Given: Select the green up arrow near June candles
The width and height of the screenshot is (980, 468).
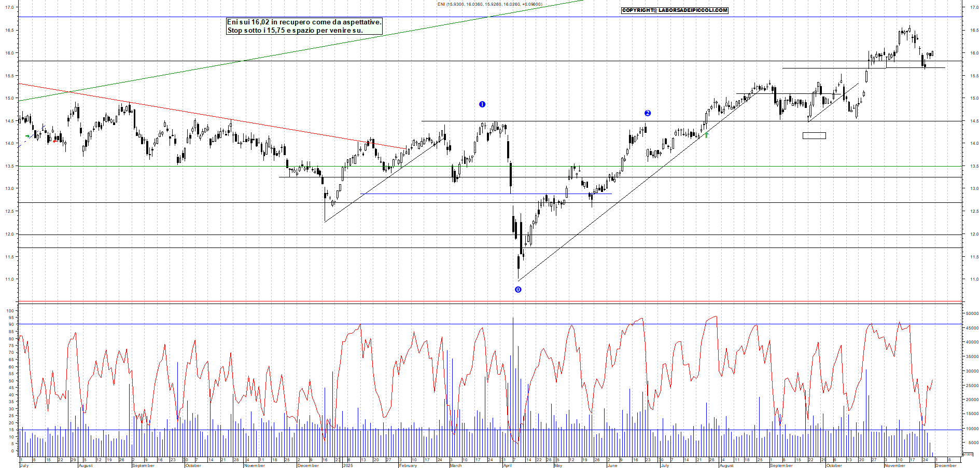Looking at the screenshot, I should pos(706,135).
